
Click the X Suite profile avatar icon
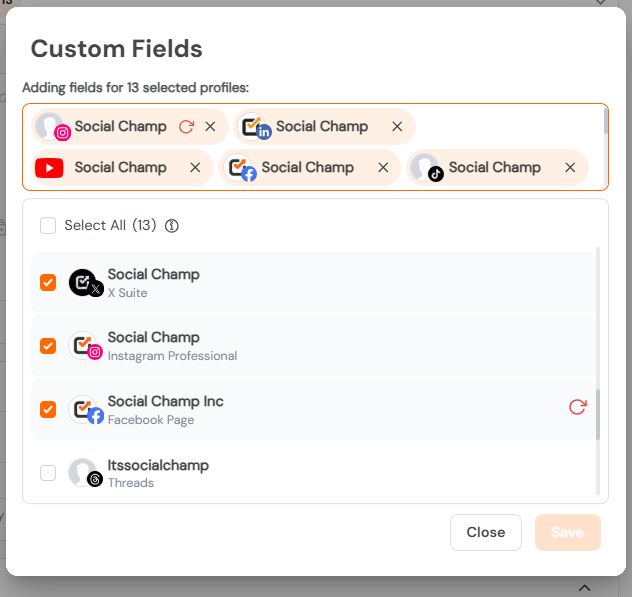(x=86, y=283)
